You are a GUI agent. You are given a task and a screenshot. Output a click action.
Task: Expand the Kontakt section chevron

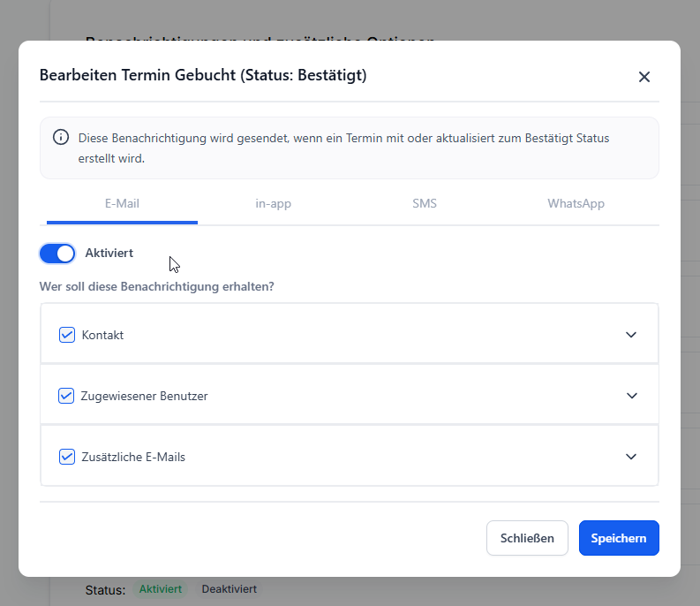coord(631,335)
